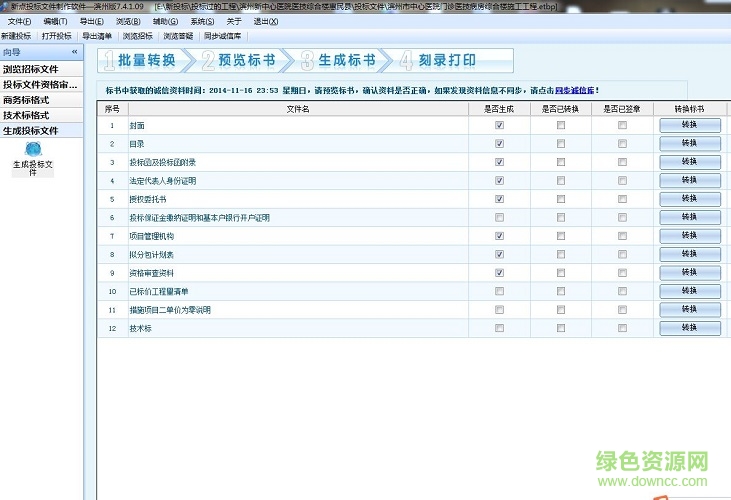The width and height of the screenshot is (731, 500).
Task: Collapse the 向导 panel with the chevron
Action: click(x=74, y=52)
